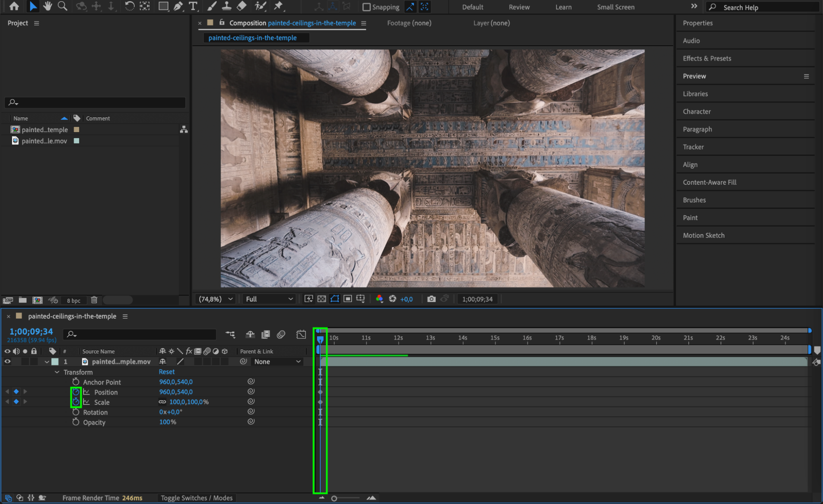Image resolution: width=823 pixels, height=504 pixels.
Task: Collapse the Transform property group
Action: pyautogui.click(x=57, y=372)
